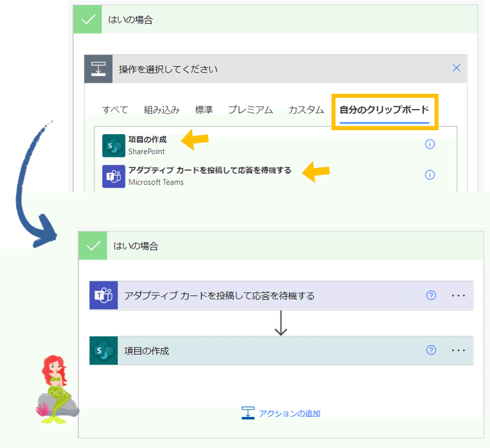
Task: Switch to the すべて tab
Action: pos(115,110)
